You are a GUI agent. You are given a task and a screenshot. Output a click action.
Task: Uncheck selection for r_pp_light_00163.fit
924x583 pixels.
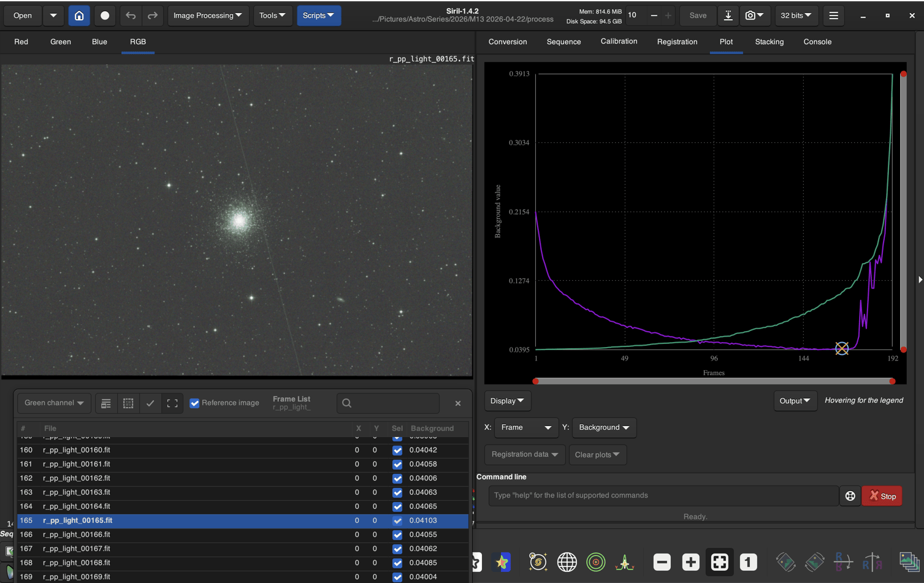point(397,492)
